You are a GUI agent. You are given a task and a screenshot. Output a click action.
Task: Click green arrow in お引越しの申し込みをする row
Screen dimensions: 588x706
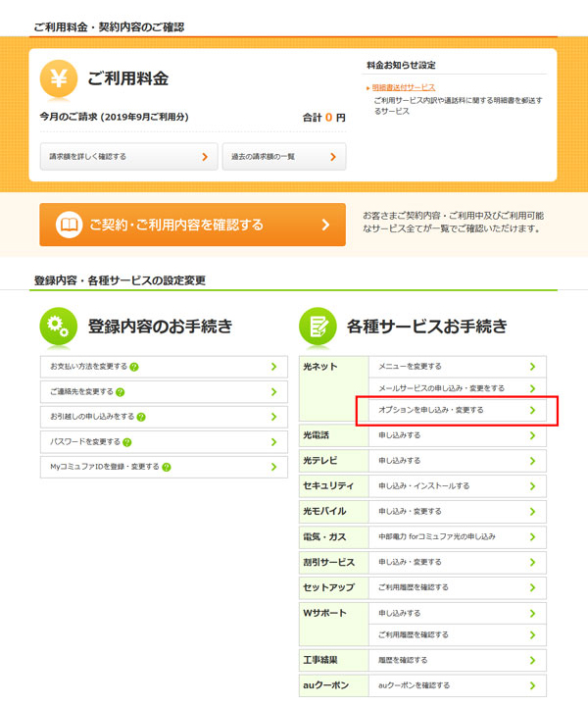click(x=273, y=417)
